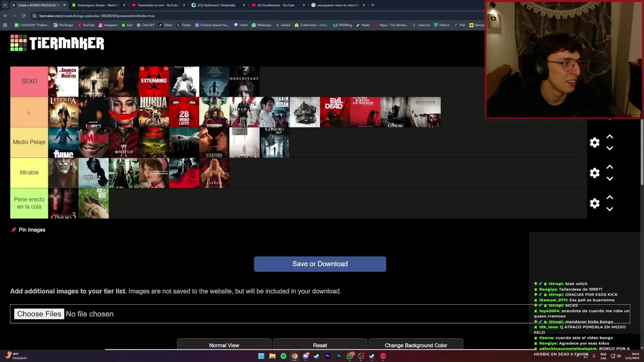644x362 pixels.
Task: Select the Hereditary movie poster
Action: click(245, 81)
